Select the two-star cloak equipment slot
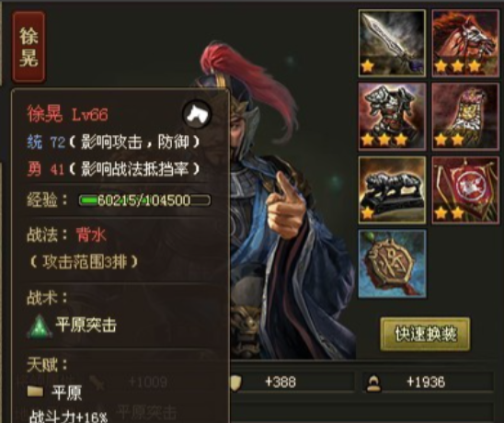The image size is (504, 423). pos(465,117)
